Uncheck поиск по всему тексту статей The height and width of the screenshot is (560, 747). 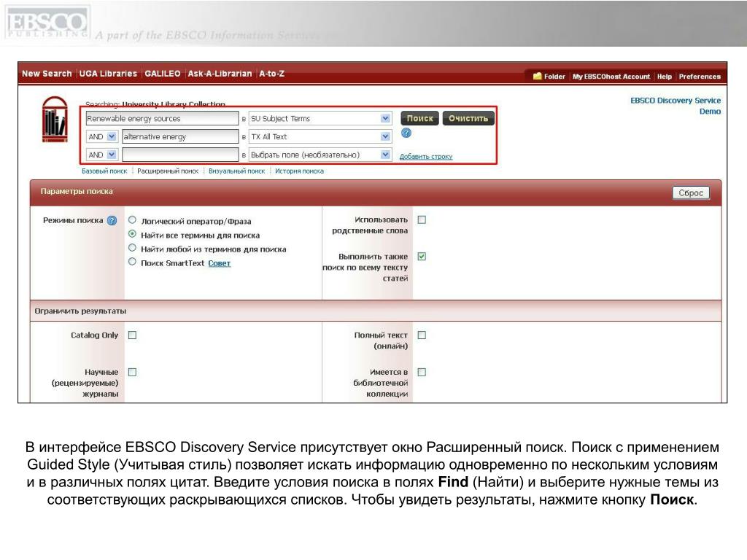tap(422, 256)
